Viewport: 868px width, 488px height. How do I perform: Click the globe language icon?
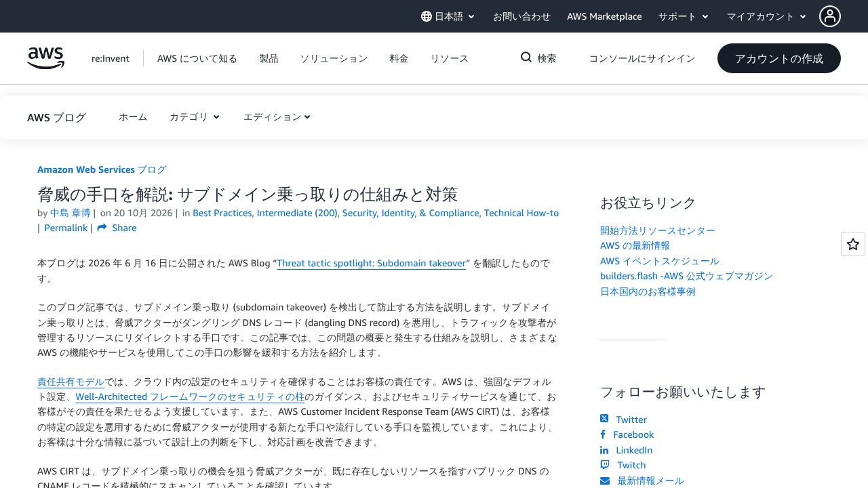(x=427, y=16)
